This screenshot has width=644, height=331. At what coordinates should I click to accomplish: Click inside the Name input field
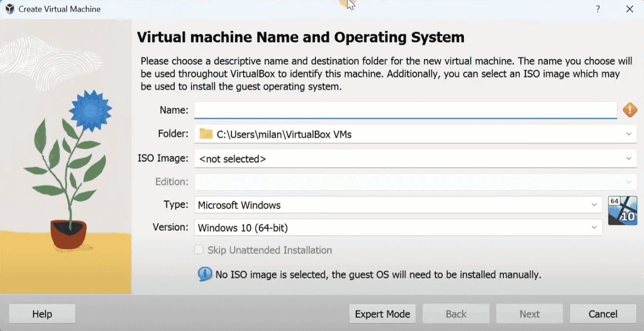tap(405, 110)
